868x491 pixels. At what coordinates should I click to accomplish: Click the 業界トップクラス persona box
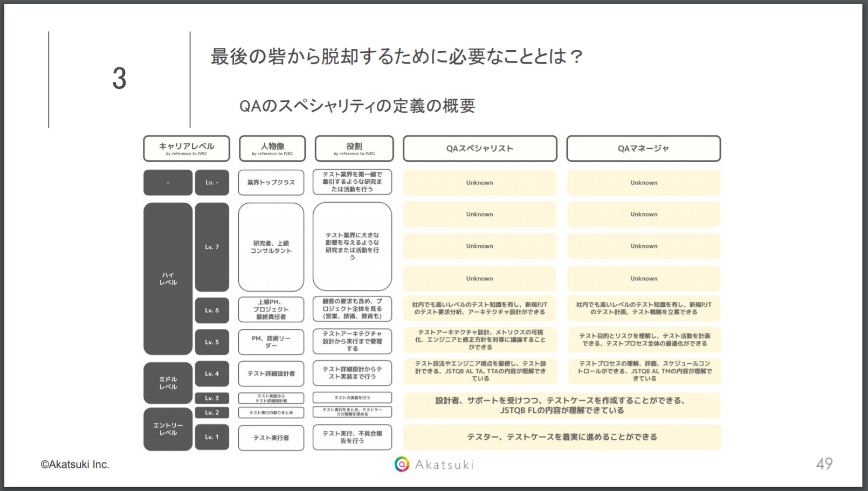point(271,183)
